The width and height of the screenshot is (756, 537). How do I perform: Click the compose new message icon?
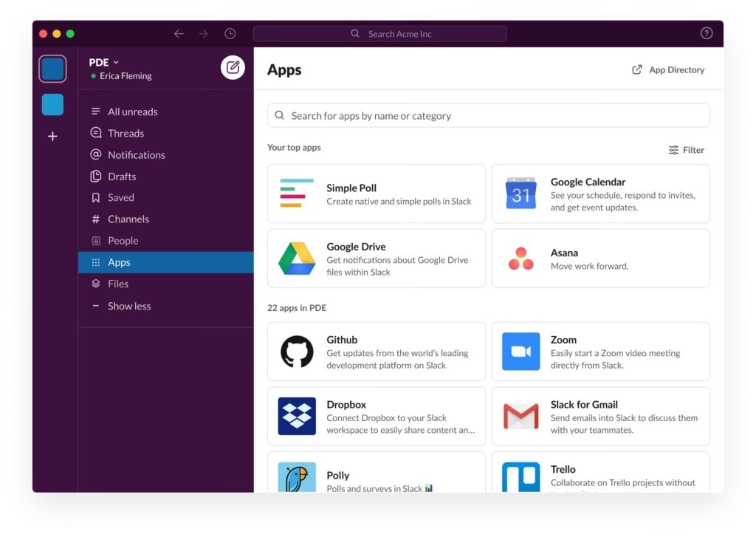(x=233, y=68)
